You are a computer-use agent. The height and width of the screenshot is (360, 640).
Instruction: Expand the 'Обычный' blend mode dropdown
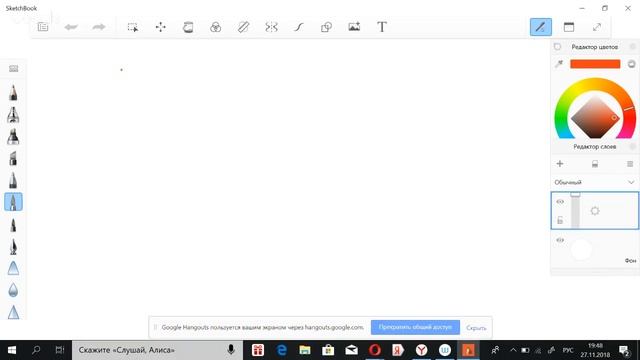[594, 182]
